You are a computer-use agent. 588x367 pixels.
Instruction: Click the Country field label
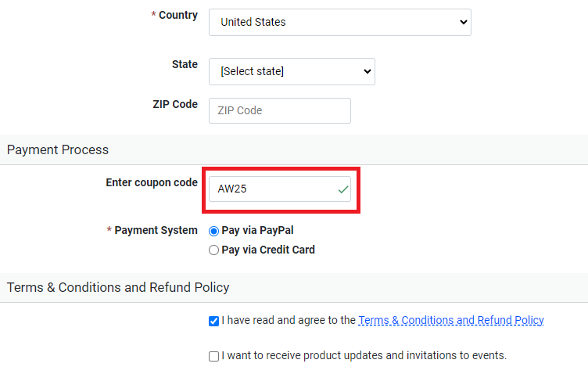(x=177, y=16)
